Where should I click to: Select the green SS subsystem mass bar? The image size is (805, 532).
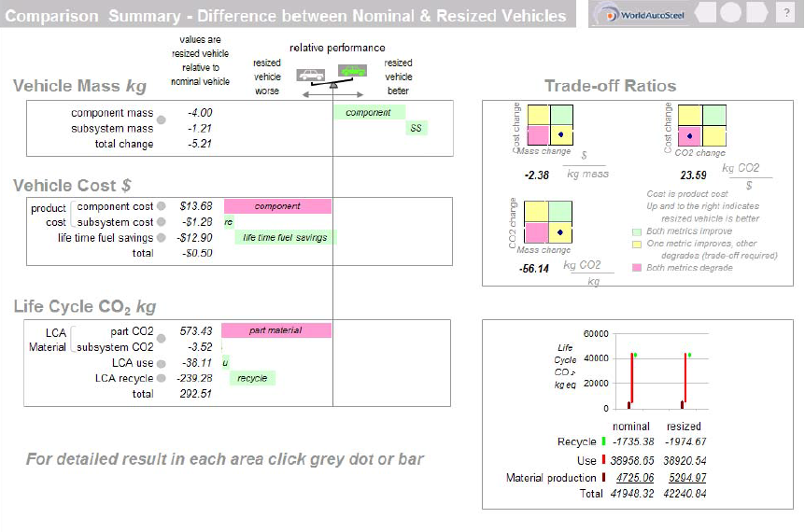pyautogui.click(x=417, y=128)
